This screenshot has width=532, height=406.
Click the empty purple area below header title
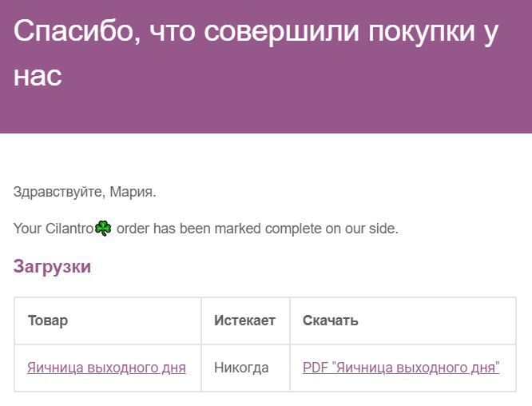pyautogui.click(x=266, y=110)
